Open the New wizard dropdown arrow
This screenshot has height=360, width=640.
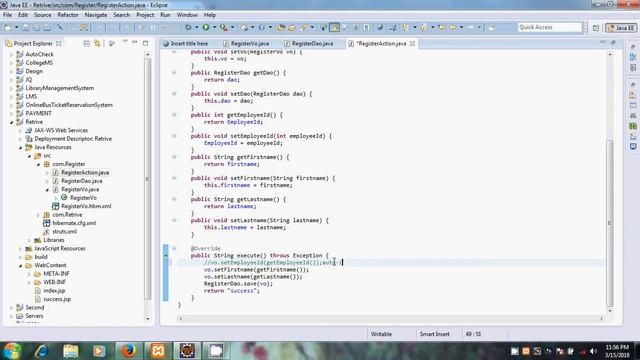point(16,27)
